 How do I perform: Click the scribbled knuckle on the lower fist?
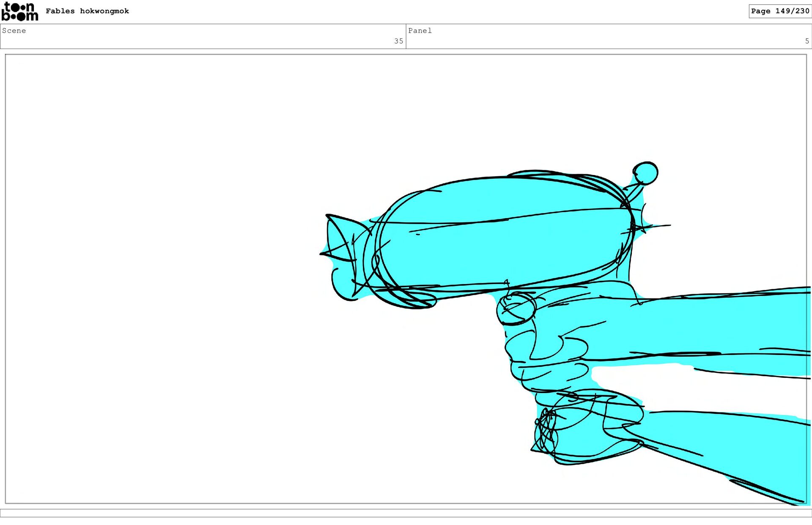[546, 430]
